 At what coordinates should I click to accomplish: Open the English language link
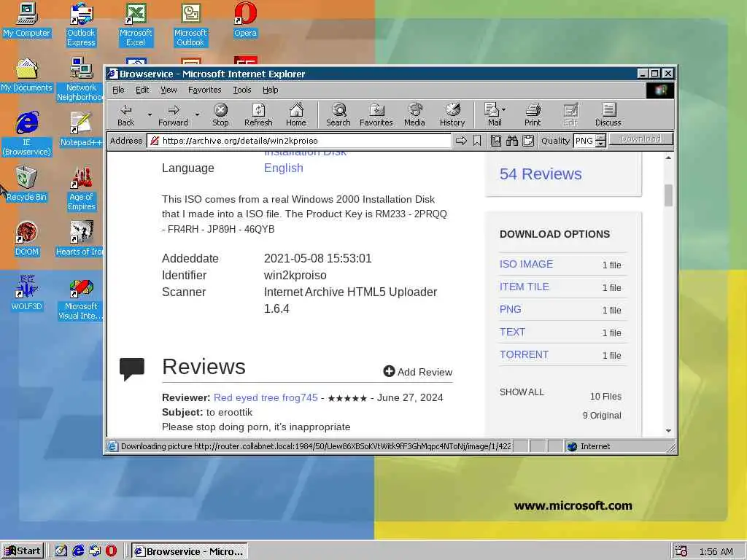click(x=284, y=168)
